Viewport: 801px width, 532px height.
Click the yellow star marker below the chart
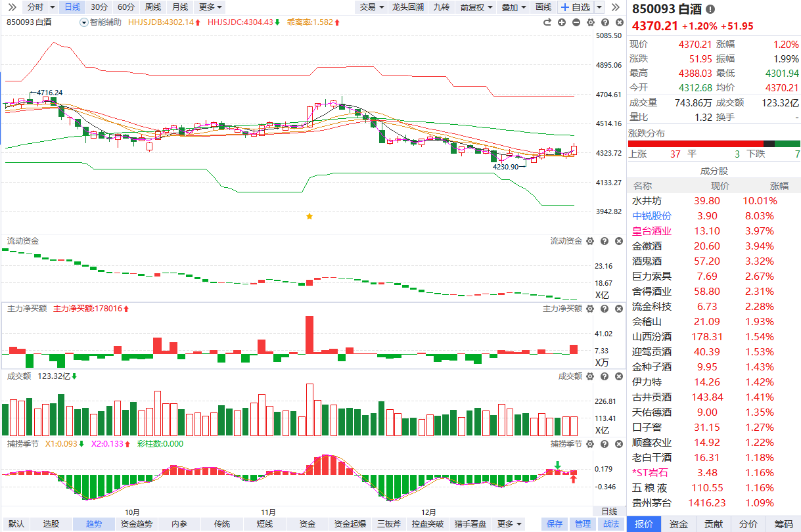[x=309, y=216]
